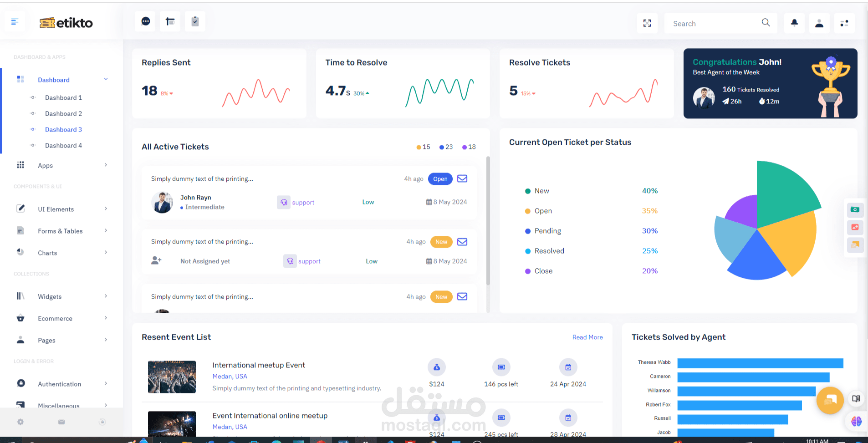The height and width of the screenshot is (443, 868).
Task: Open settings gear at sidebar bottom
Action: (20, 422)
